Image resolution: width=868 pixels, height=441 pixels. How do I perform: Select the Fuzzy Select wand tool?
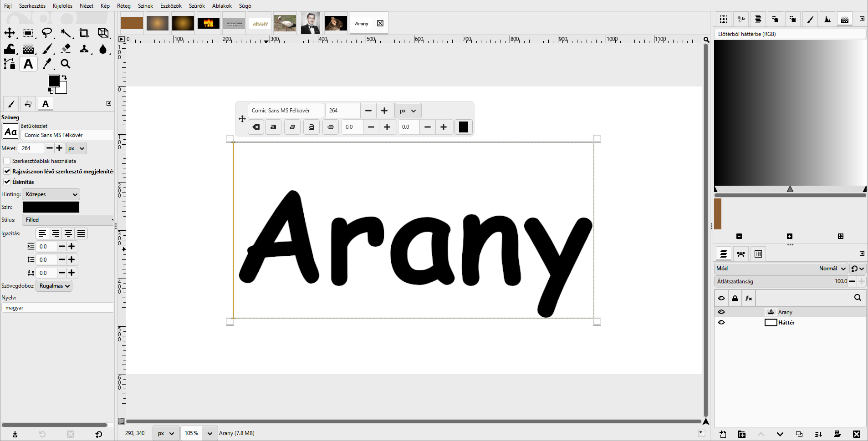[x=66, y=33]
